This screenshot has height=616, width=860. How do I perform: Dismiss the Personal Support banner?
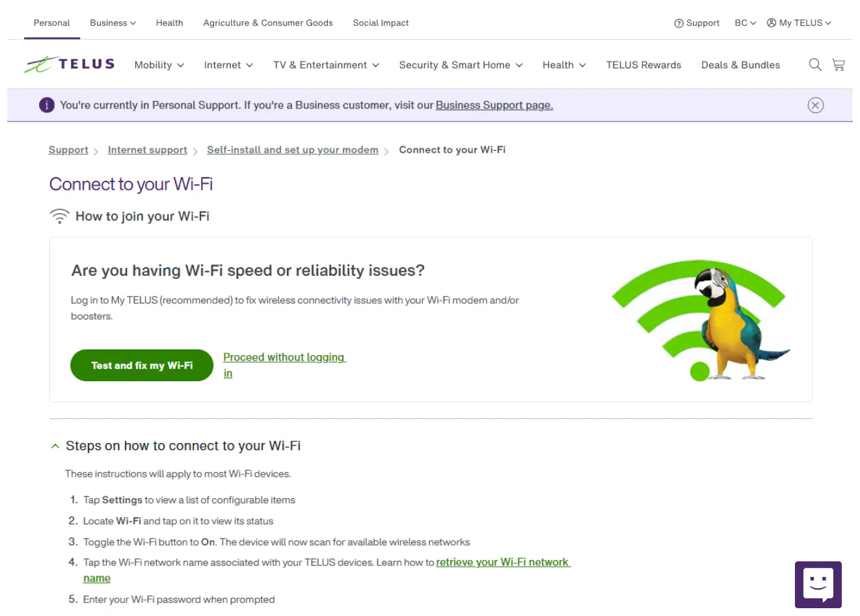(x=815, y=105)
